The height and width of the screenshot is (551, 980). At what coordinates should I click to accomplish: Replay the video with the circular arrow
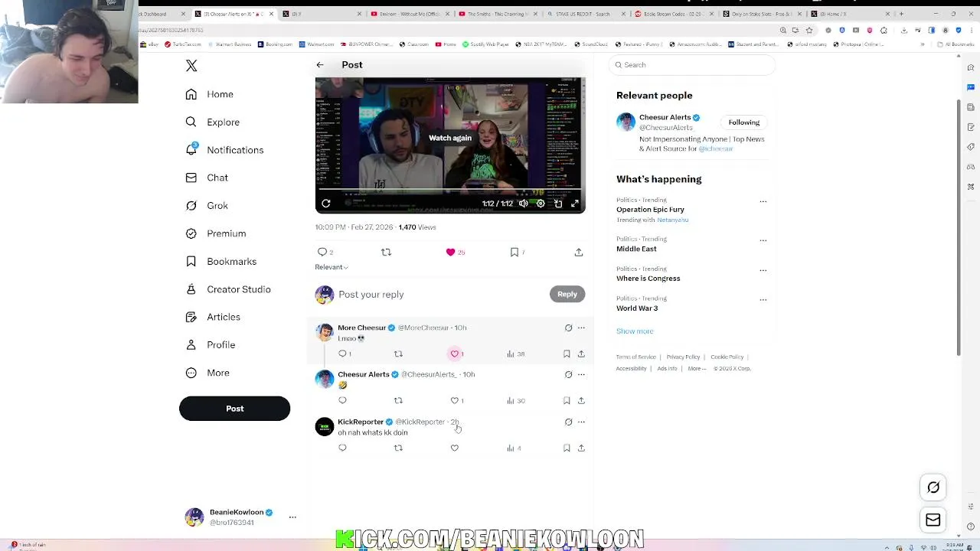[326, 204]
